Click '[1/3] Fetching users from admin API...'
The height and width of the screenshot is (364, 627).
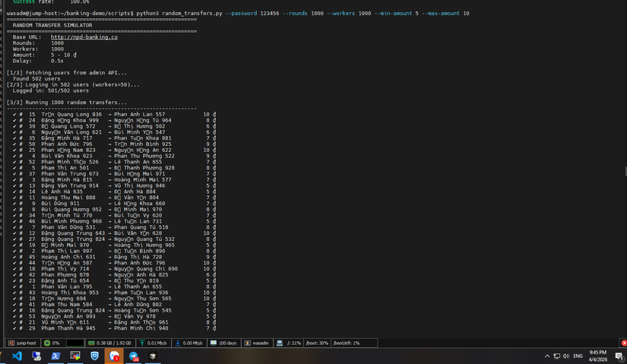(x=66, y=73)
